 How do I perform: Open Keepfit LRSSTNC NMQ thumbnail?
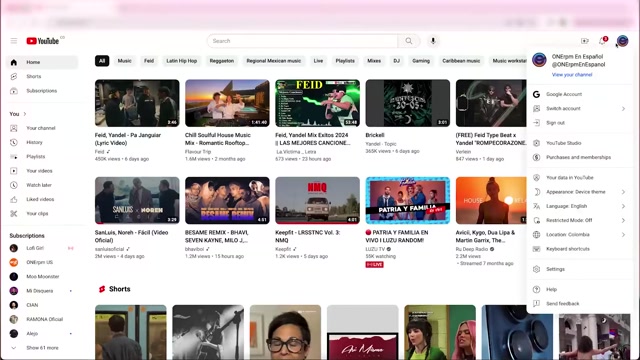click(x=318, y=200)
